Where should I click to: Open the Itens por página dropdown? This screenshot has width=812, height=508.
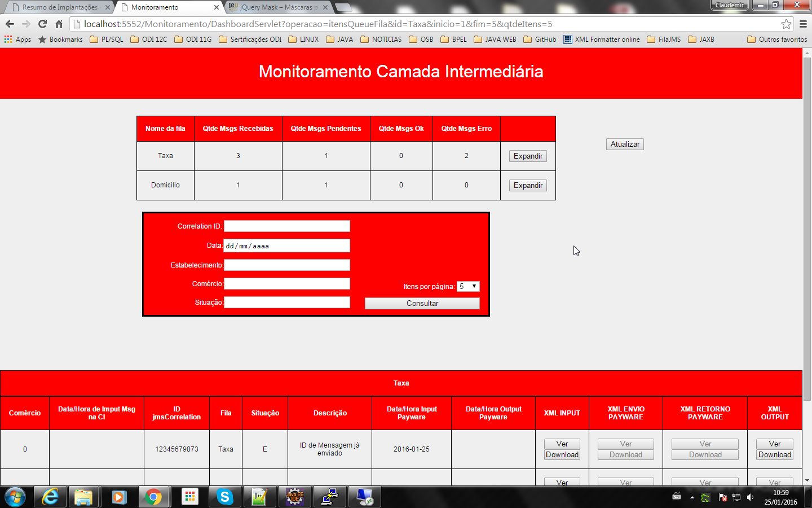pyautogui.click(x=468, y=286)
